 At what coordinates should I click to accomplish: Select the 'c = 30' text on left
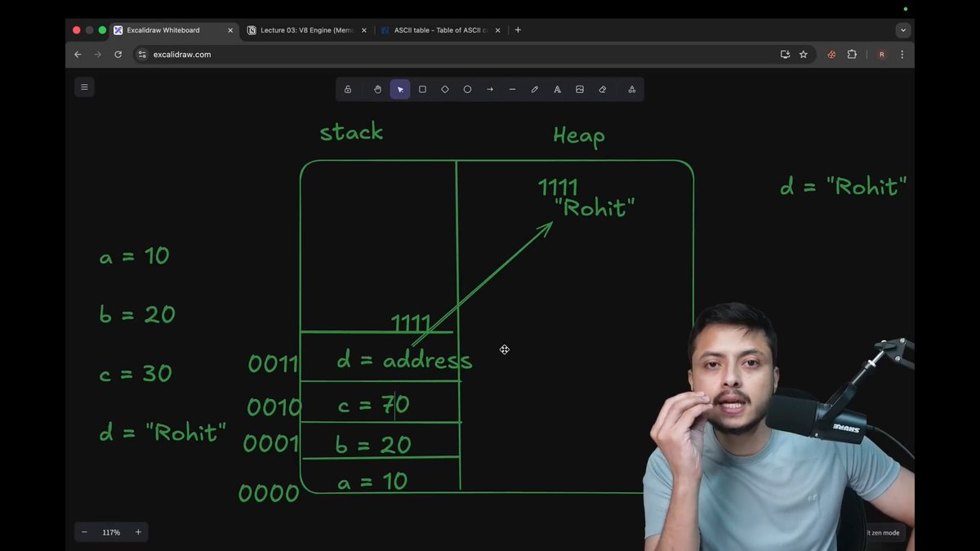tap(136, 374)
